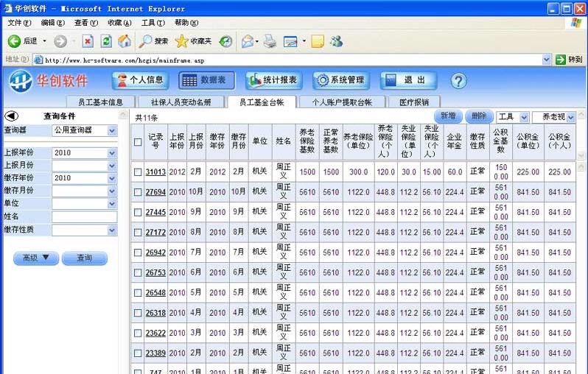The width and height of the screenshot is (588, 374).
Task: Click the 华创软件 logo
Action: click(x=49, y=81)
